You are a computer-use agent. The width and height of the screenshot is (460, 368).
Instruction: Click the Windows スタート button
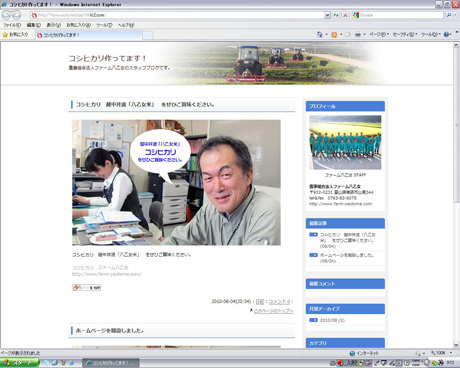tap(19, 363)
